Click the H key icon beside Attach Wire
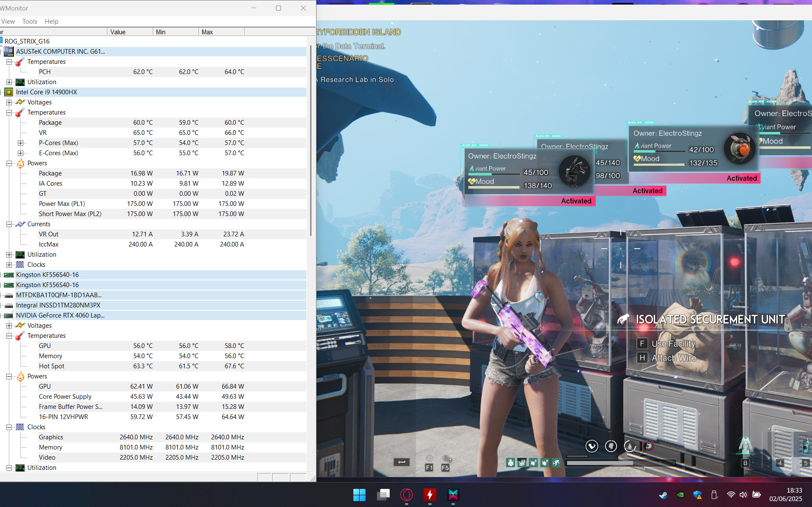Screen dimensions: 812x507 (x=642, y=358)
